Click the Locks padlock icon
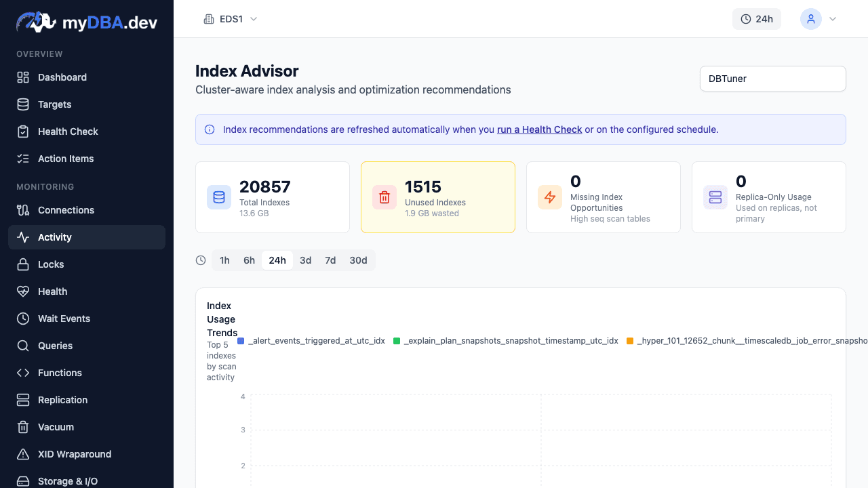The height and width of the screenshot is (488, 868). tap(23, 264)
